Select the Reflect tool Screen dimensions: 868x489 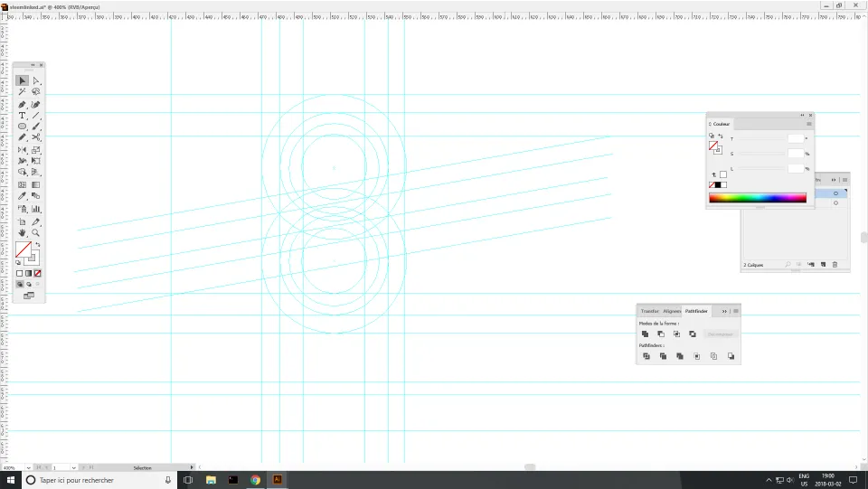22,150
